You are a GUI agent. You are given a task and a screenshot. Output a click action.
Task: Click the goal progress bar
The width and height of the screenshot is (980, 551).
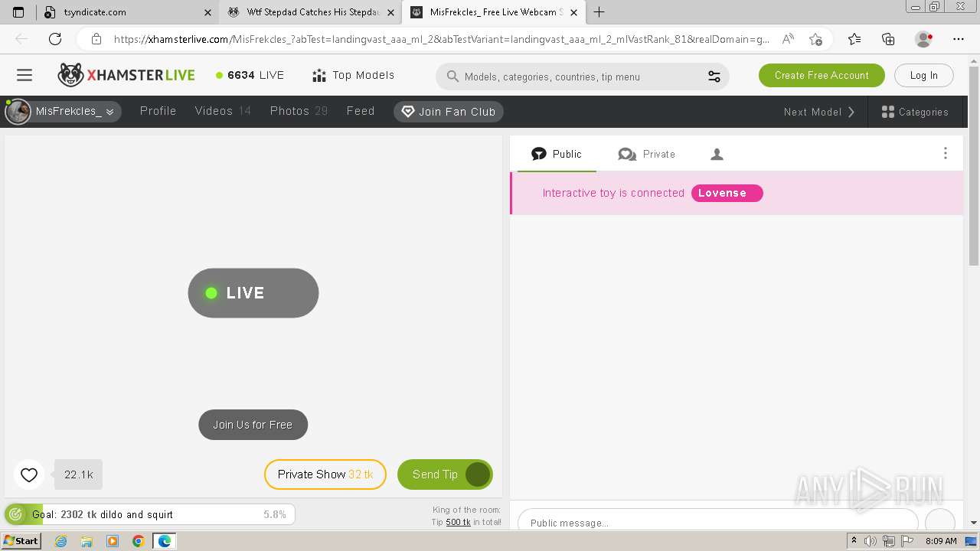pyautogui.click(x=150, y=514)
